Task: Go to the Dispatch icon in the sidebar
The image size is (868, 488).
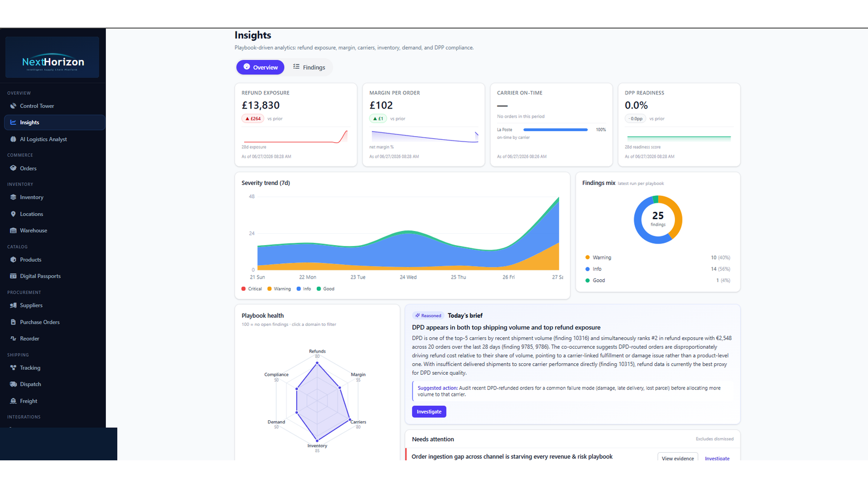Action: pos(13,384)
